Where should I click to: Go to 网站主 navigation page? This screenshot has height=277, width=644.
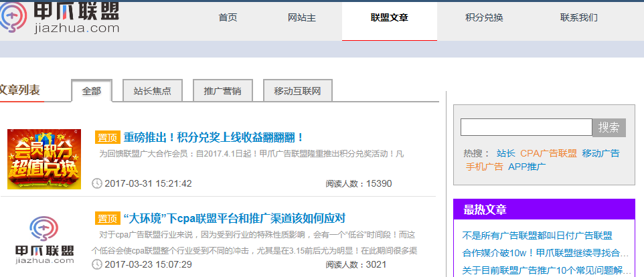click(x=301, y=18)
